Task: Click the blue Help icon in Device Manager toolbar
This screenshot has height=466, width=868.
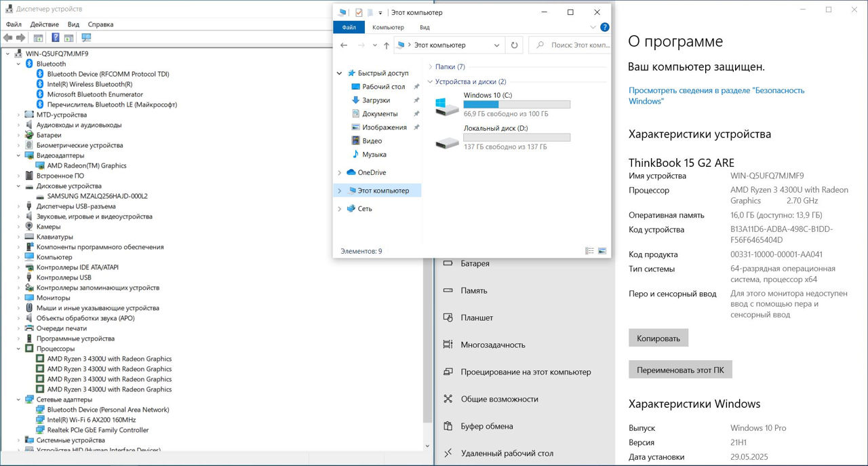Action: click(56, 38)
